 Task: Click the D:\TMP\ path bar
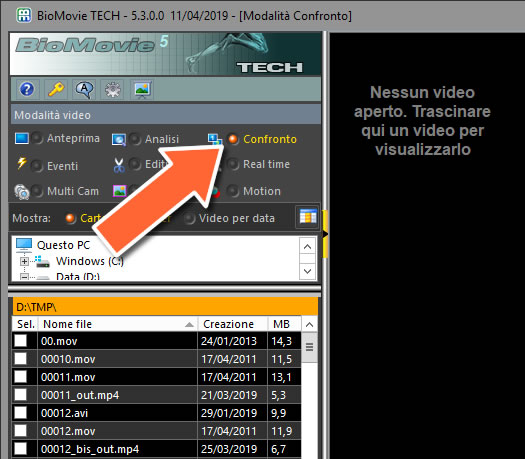165,307
